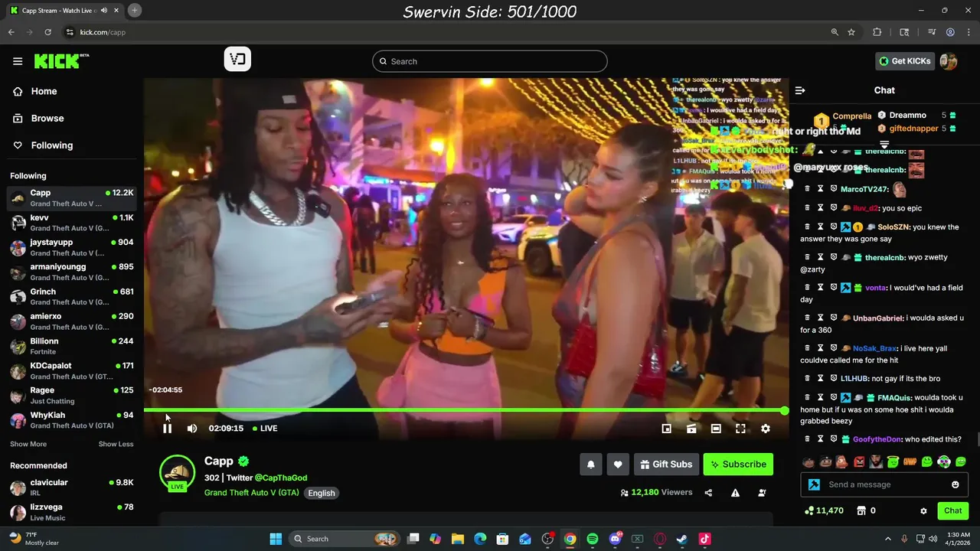Open KDCapalot channel in Following list
This screenshot has height=551, width=980.
pyautogui.click(x=72, y=370)
